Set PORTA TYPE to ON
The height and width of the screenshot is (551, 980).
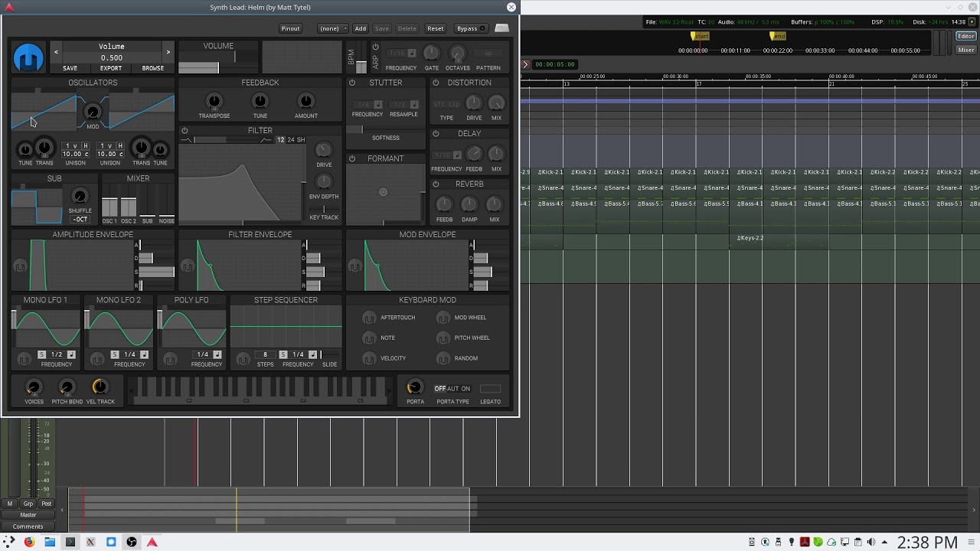pyautogui.click(x=465, y=389)
